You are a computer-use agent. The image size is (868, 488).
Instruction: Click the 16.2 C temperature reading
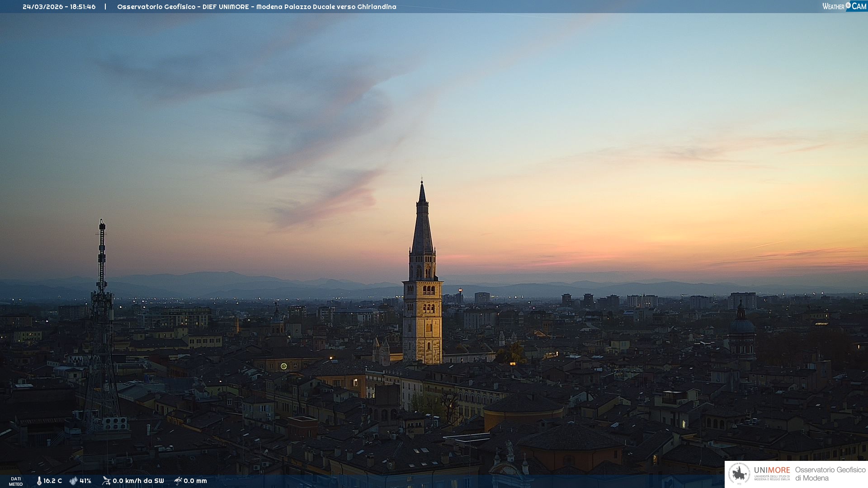[52, 481]
